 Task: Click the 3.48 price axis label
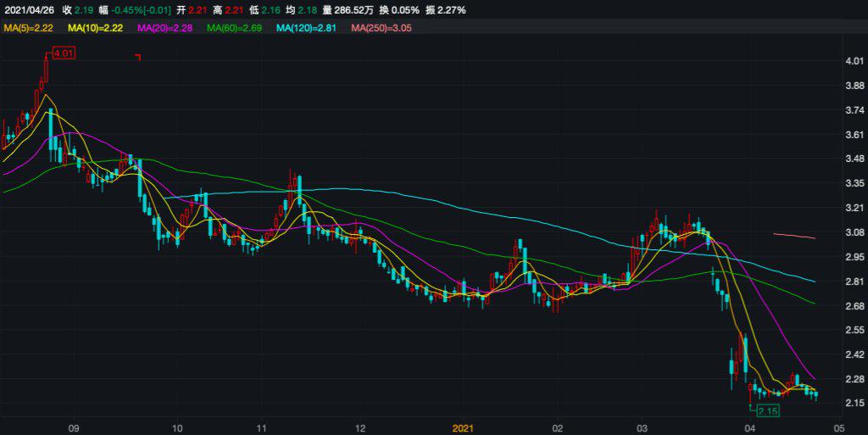tap(854, 159)
